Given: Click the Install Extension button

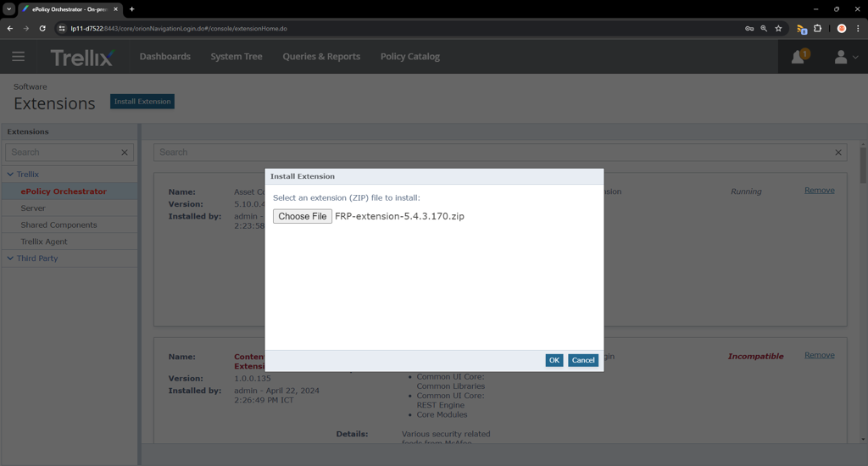Looking at the screenshot, I should pos(142,102).
